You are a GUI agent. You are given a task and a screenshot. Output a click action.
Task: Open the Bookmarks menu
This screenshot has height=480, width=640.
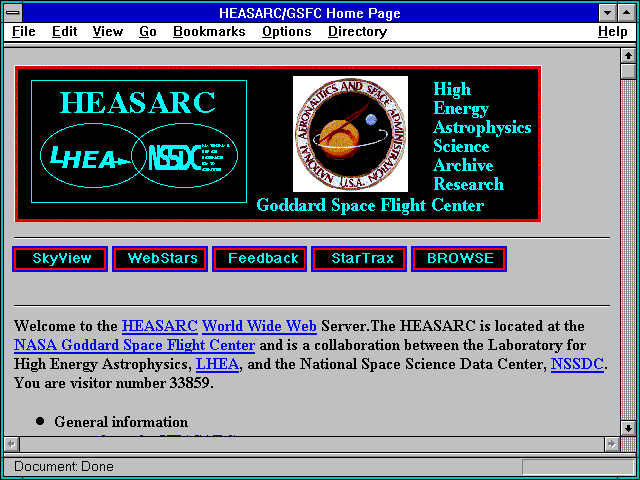209,32
